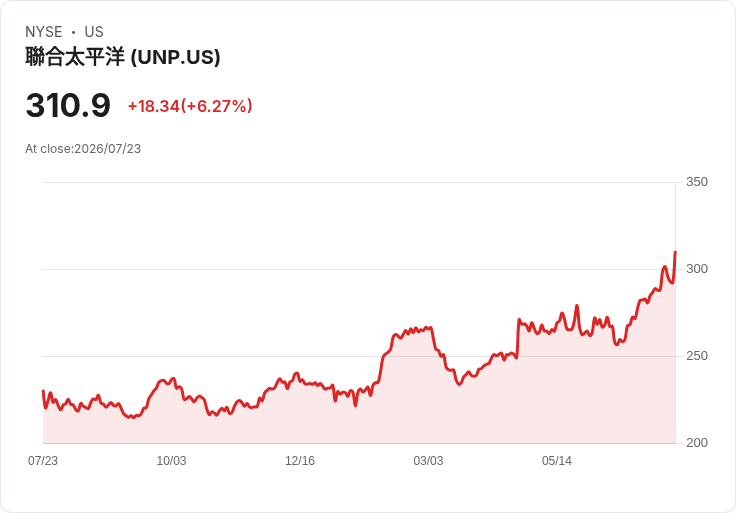Click the 03/03 date axis label

[x=428, y=461]
